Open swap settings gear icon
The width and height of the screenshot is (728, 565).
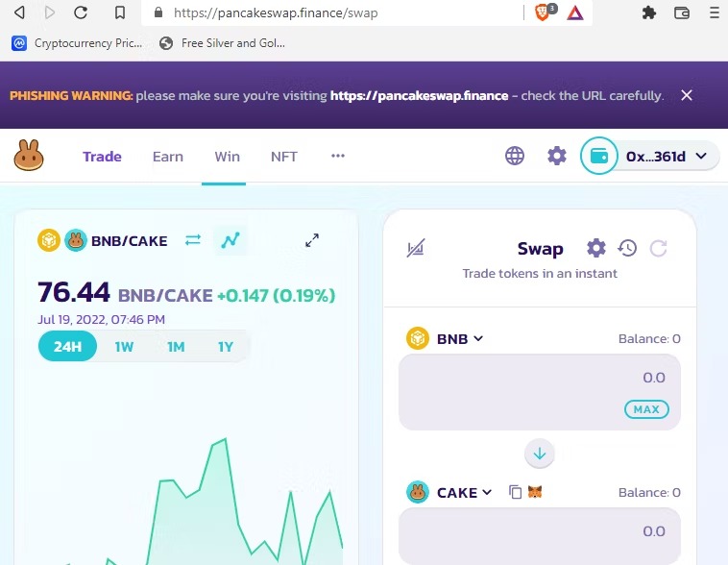(x=596, y=248)
